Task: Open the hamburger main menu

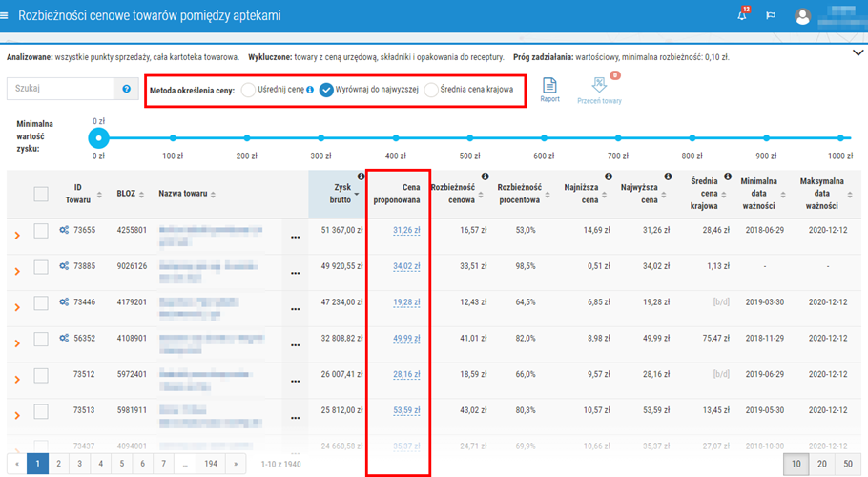Action: tap(6, 15)
